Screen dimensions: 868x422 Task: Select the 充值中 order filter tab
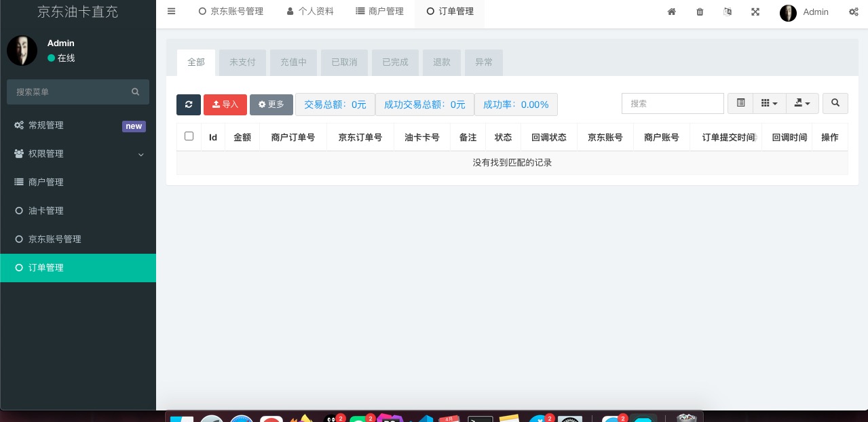pos(293,62)
